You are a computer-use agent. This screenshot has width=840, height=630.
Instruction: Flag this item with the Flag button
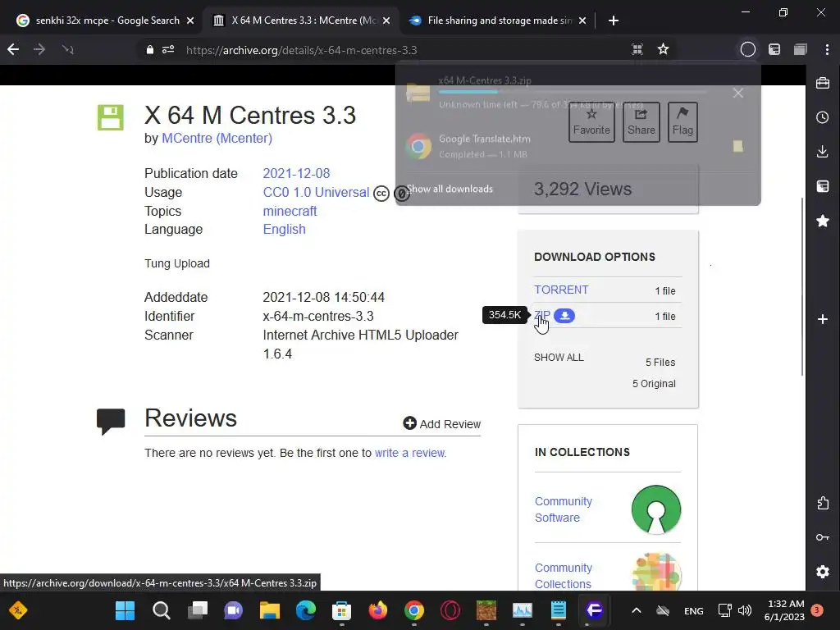tap(682, 122)
